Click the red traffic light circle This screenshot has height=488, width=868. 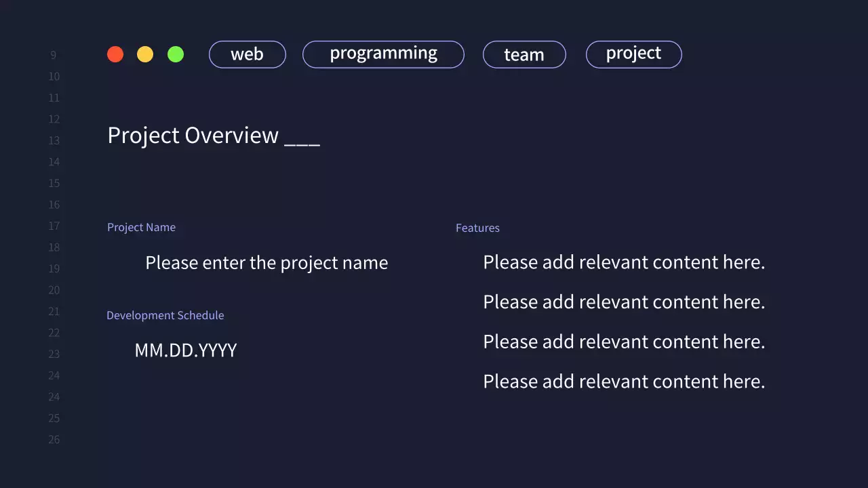[x=115, y=54]
